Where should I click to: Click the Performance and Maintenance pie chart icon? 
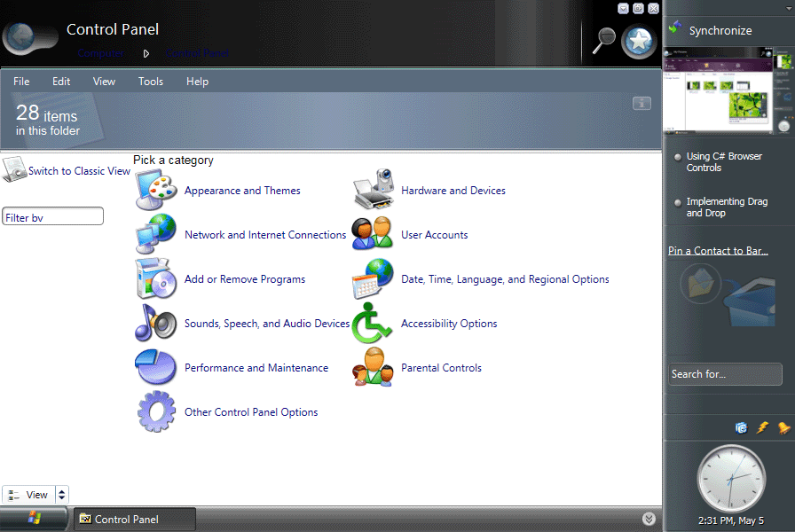click(x=156, y=367)
